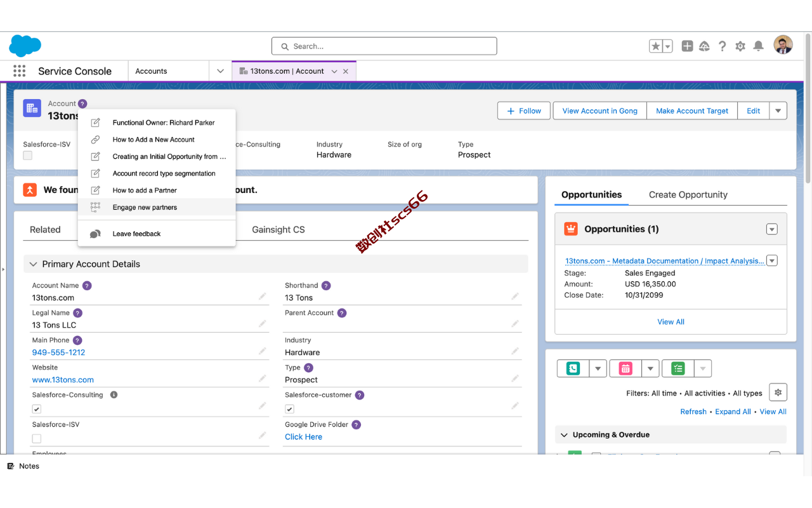Click the help icon next to Type field

click(308, 368)
